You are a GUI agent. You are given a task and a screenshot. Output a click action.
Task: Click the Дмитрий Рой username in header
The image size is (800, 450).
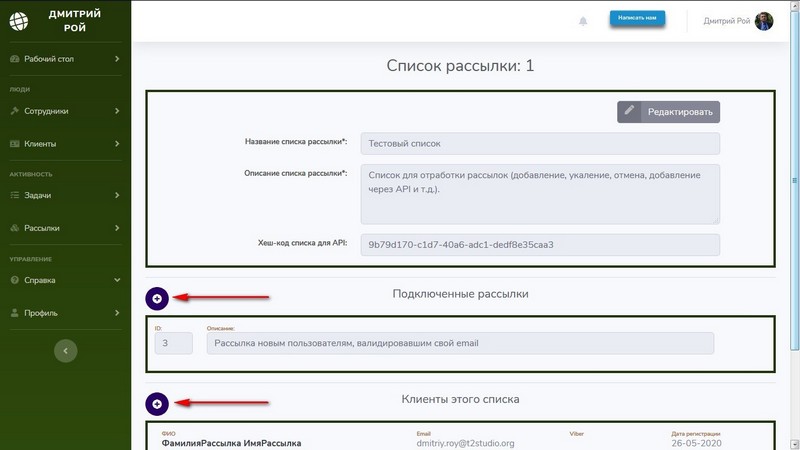[727, 21]
